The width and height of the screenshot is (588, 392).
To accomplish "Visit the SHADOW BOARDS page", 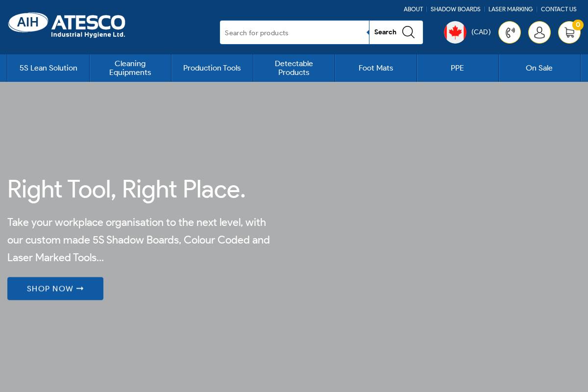I will click(455, 9).
